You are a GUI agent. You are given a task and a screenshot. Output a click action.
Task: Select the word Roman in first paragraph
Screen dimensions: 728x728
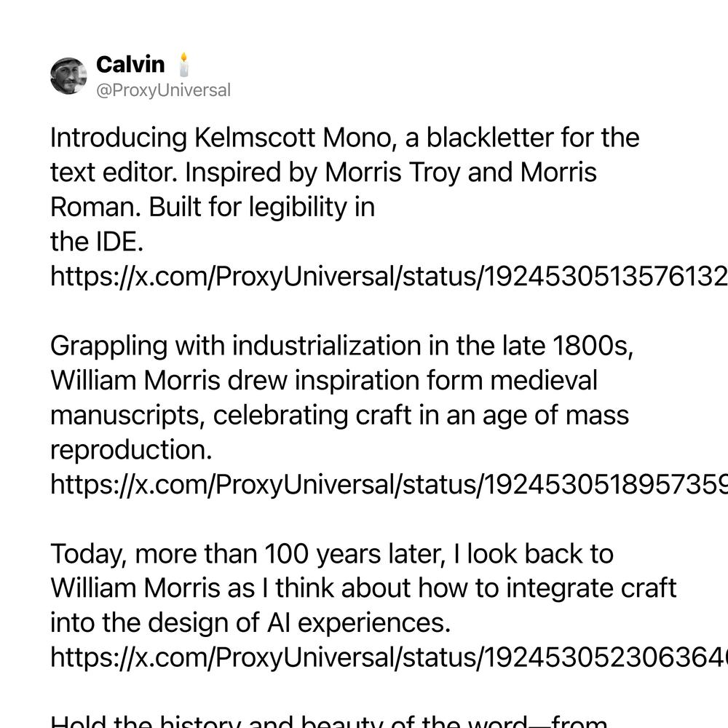pos(95,207)
